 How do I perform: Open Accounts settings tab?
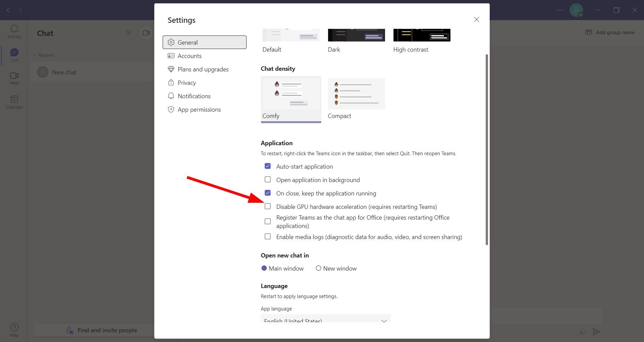click(x=205, y=56)
